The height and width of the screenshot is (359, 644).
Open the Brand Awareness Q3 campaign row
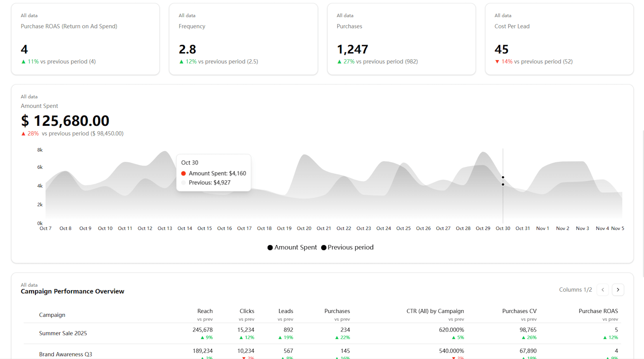[65, 354]
